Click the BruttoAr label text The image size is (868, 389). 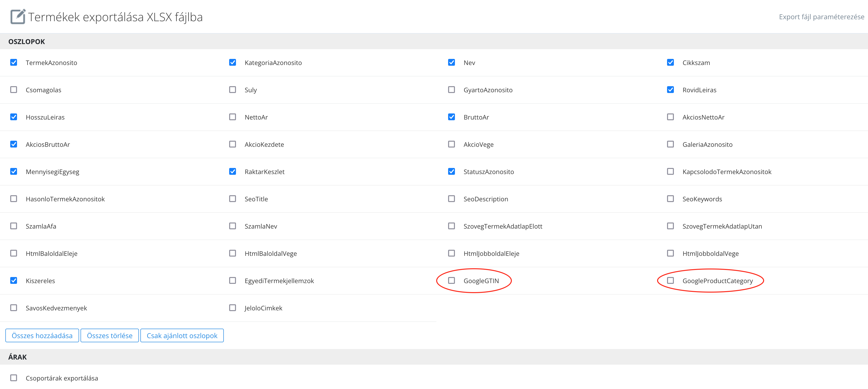click(x=476, y=117)
